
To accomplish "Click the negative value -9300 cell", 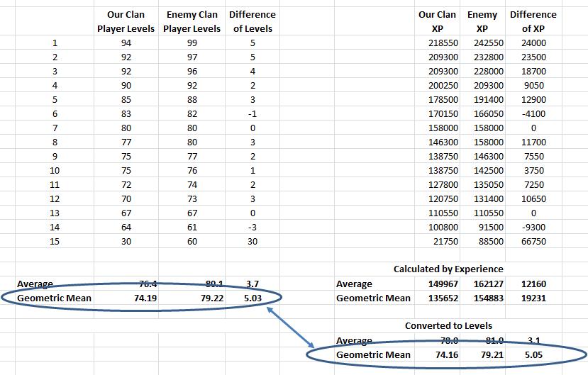I will coord(533,228).
